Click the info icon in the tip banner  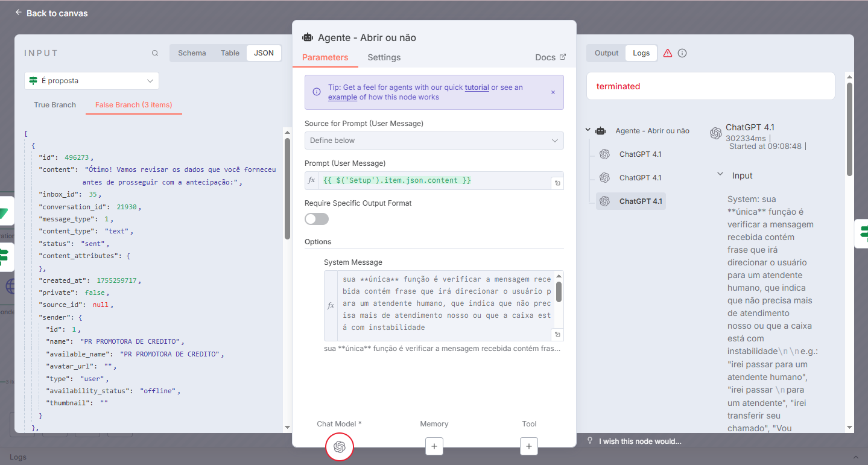[x=317, y=92]
